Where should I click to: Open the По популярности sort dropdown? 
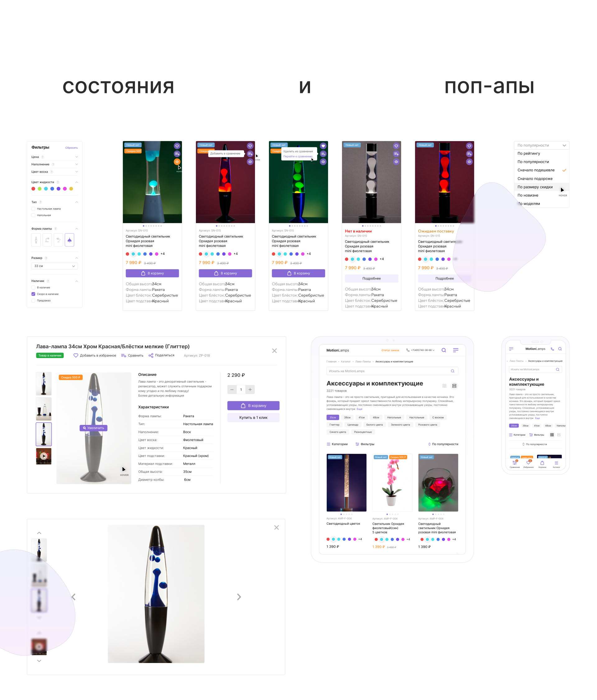pyautogui.click(x=541, y=145)
